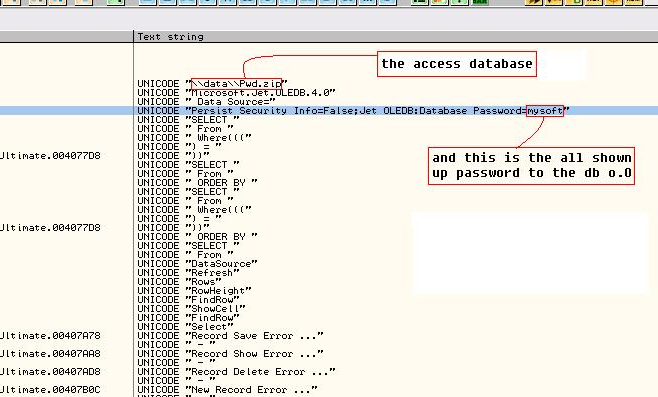658x397 pixels.
Task: Select the " Data Source=" string row
Action: tap(206, 102)
